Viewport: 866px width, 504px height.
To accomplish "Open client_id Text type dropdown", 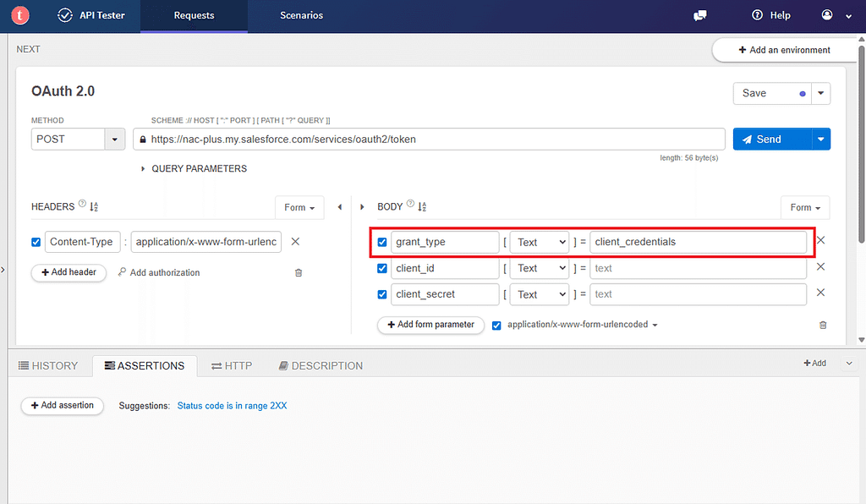I will click(x=540, y=268).
